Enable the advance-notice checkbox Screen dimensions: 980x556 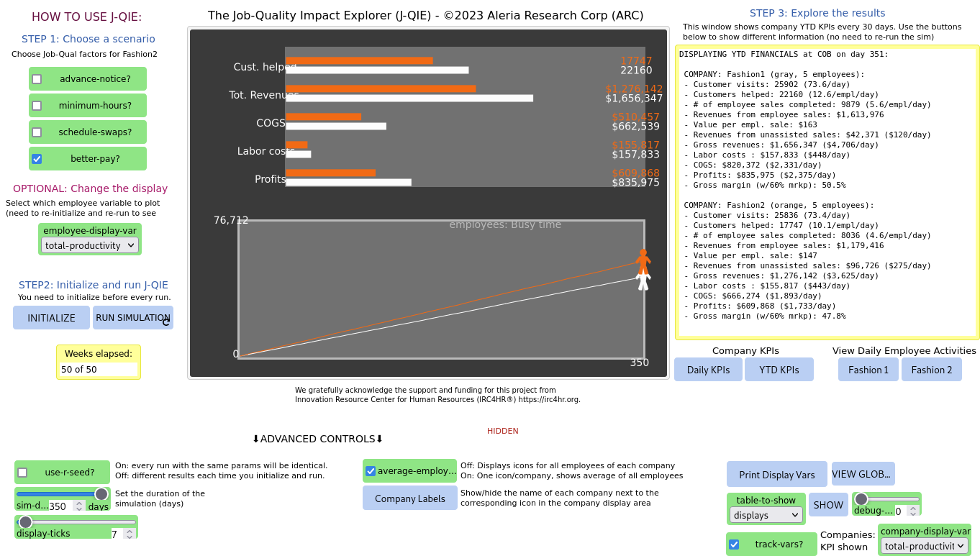pos(37,79)
